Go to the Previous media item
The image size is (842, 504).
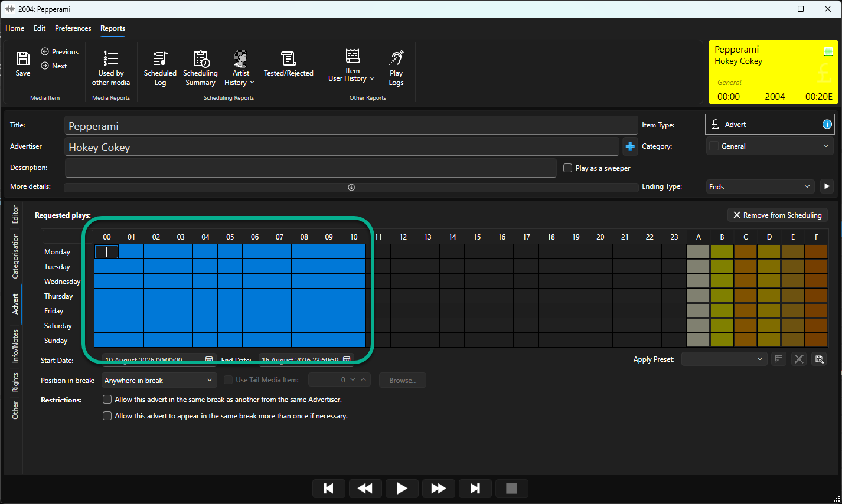point(60,52)
